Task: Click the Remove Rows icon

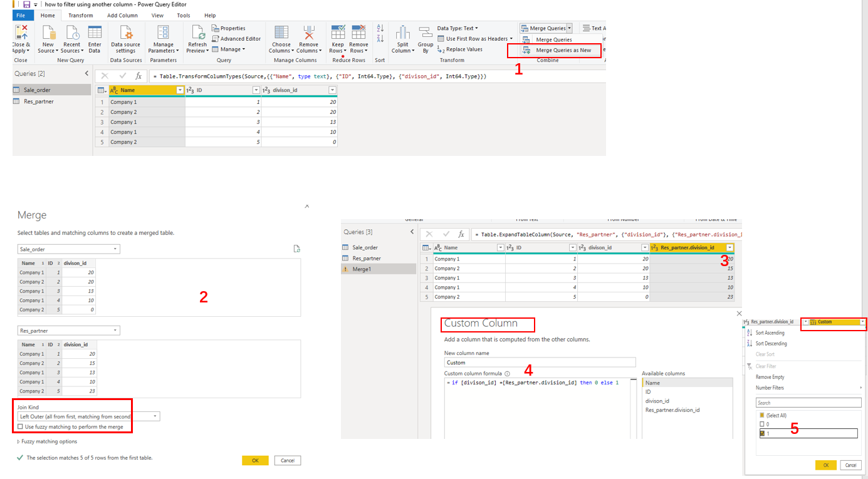Action: (358, 33)
